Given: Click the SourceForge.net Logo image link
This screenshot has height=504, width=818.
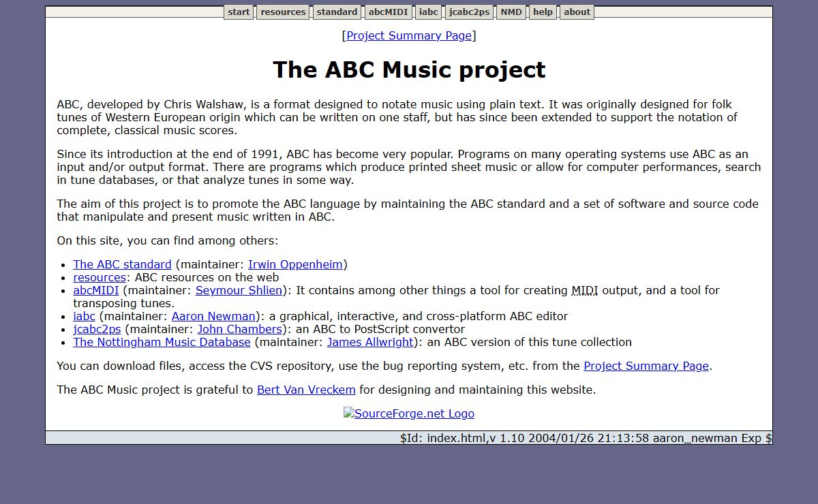Looking at the screenshot, I should pos(409,413).
